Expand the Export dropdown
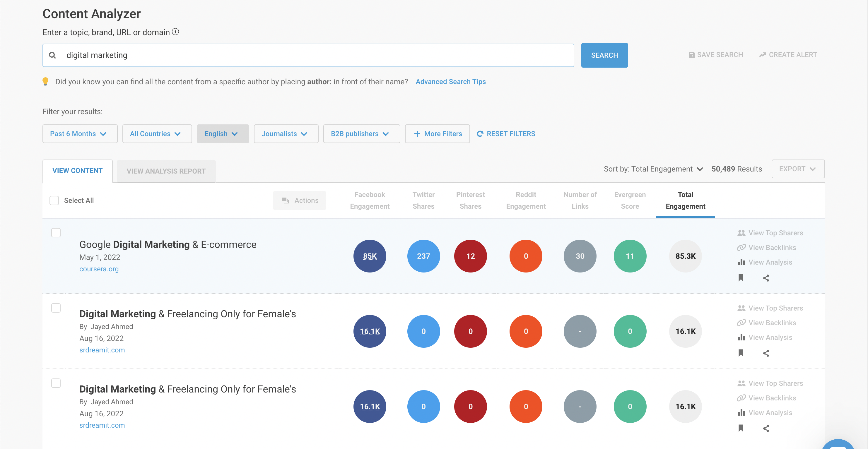The width and height of the screenshot is (868, 449). (x=798, y=169)
